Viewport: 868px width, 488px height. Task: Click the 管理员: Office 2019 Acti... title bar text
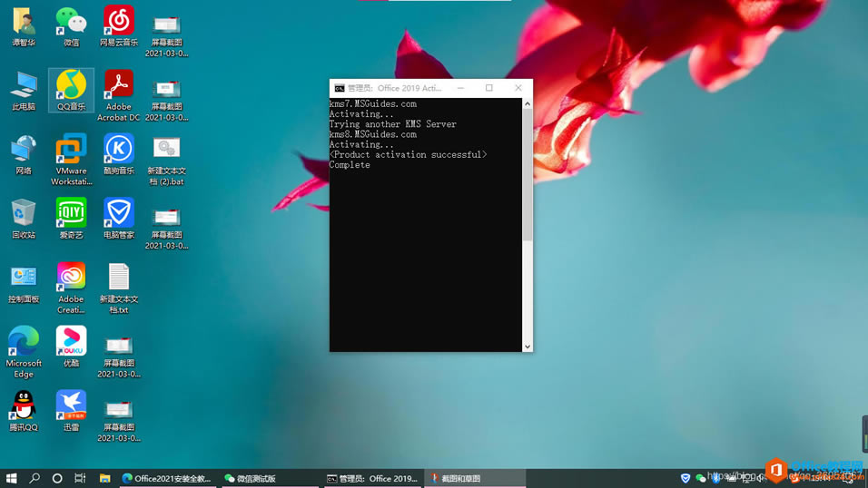(394, 88)
